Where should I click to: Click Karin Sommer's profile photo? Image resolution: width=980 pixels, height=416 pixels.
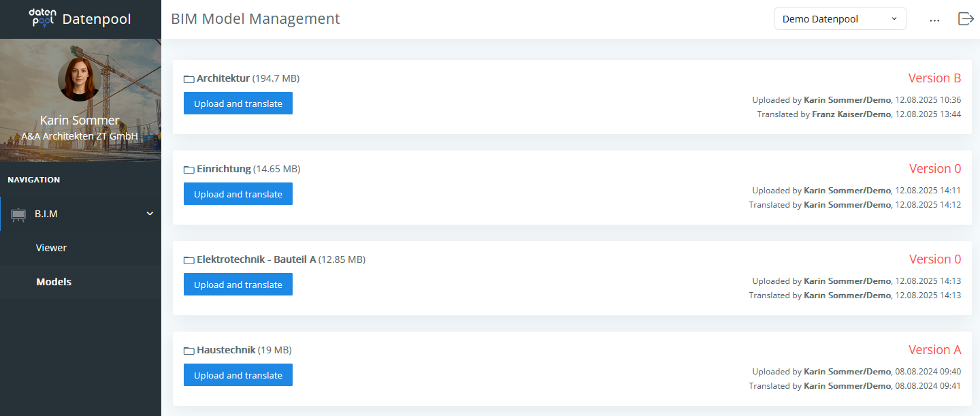click(x=80, y=80)
